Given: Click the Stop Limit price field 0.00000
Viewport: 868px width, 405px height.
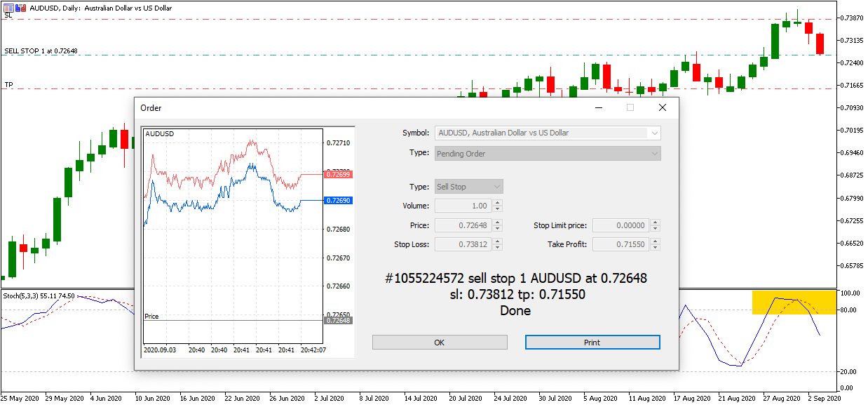Looking at the screenshot, I should 621,225.
